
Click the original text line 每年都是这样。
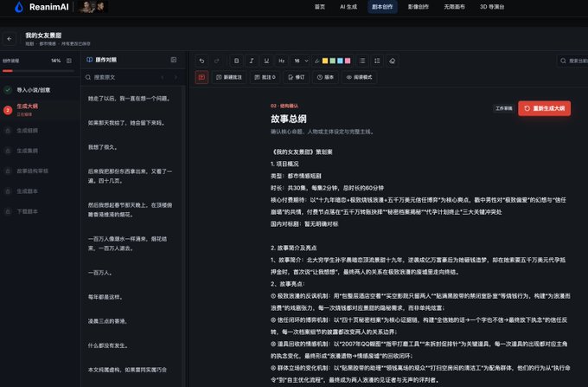click(x=105, y=297)
